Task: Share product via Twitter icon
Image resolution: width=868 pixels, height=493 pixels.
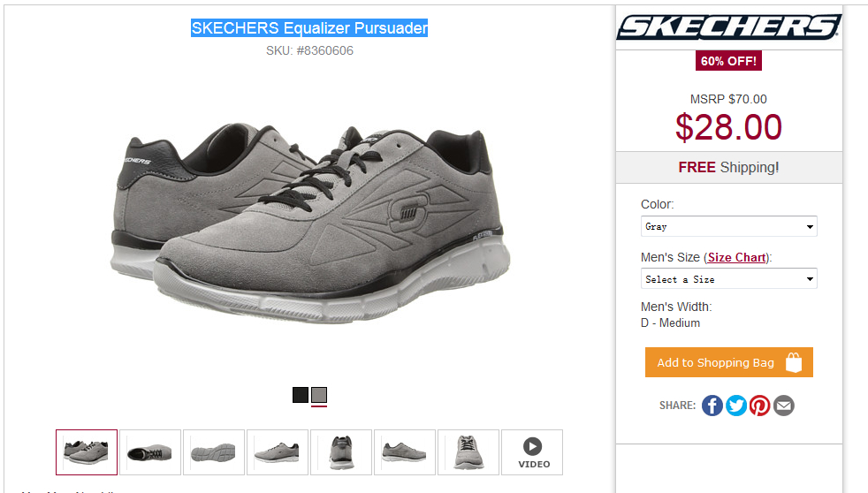Action: (x=736, y=406)
